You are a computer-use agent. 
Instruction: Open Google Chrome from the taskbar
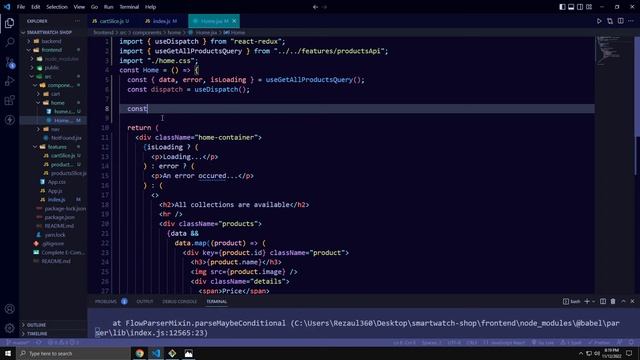(x=140, y=353)
